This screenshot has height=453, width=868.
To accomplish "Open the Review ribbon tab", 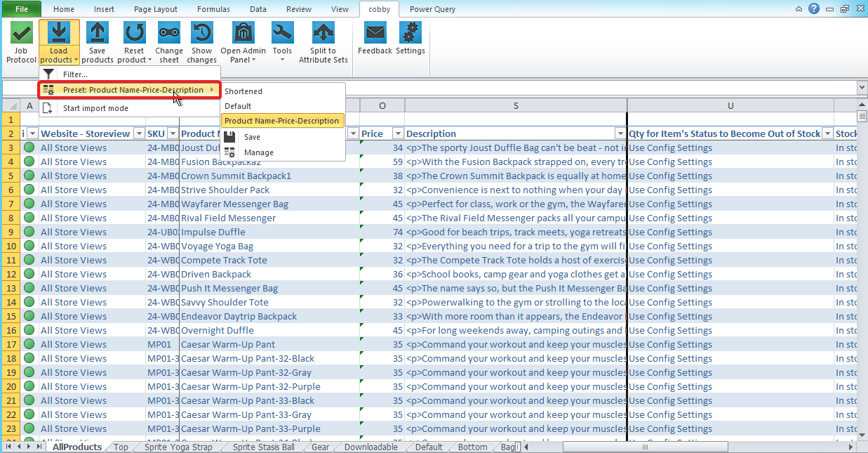I will pos(299,9).
